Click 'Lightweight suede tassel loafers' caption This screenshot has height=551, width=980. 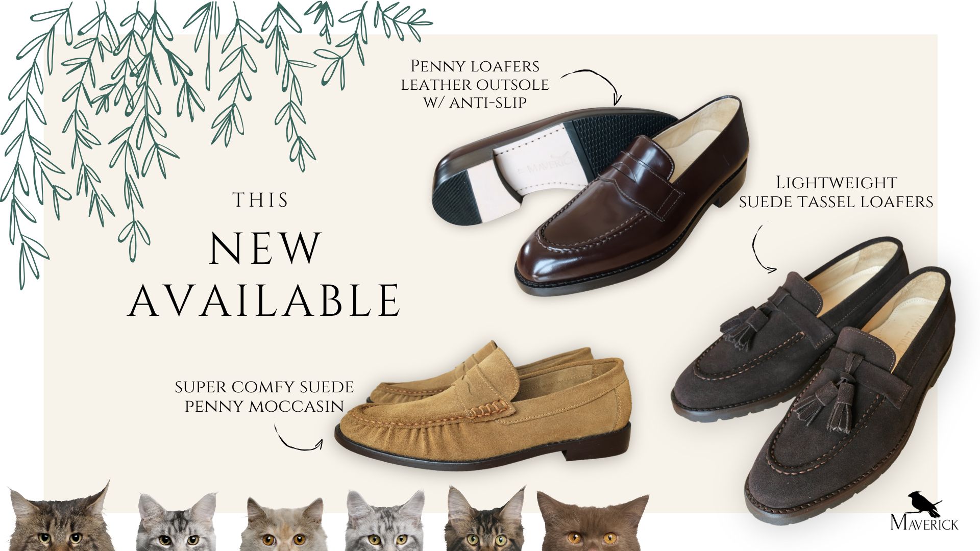(836, 192)
